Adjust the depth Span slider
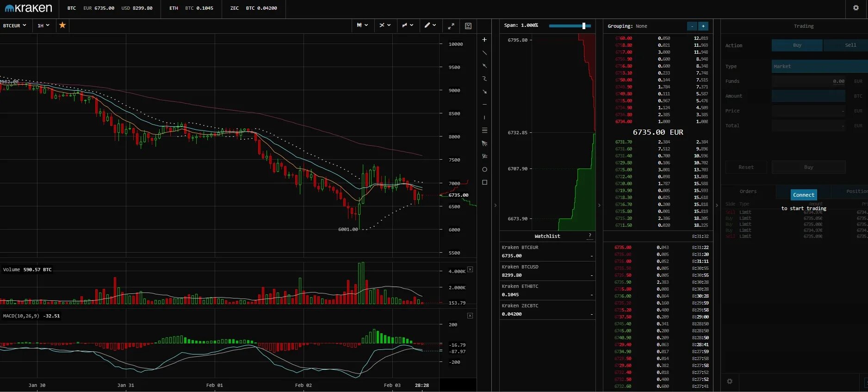 pos(584,26)
